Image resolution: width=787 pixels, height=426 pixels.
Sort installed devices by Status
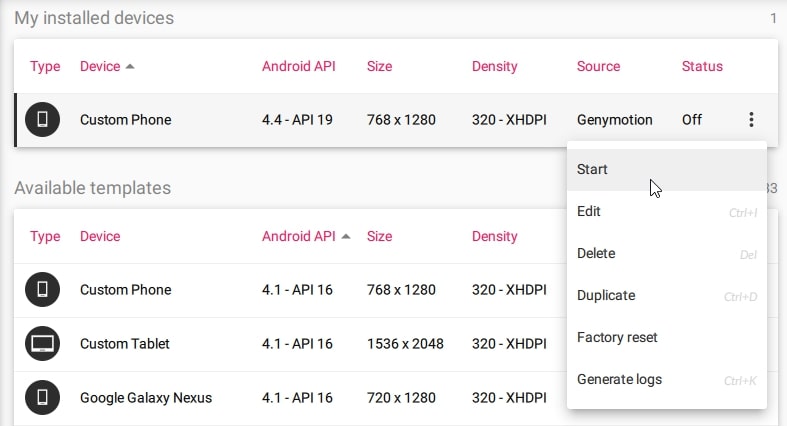click(702, 66)
